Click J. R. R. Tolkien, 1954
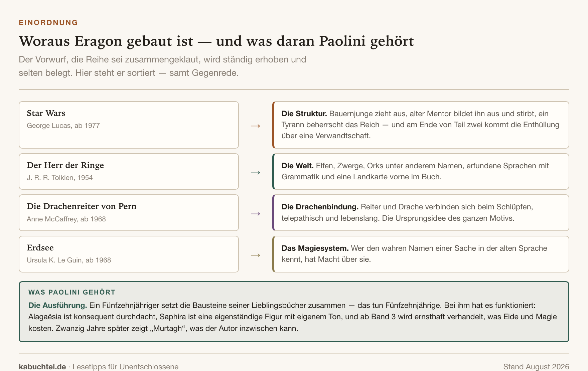Screen dimensions: 588x371 tap(60, 178)
